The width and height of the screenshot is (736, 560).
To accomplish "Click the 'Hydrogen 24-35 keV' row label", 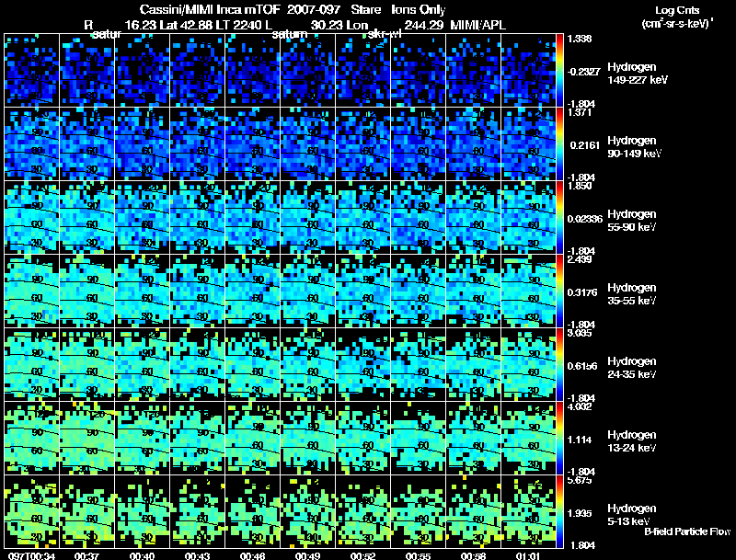I will click(x=632, y=368).
